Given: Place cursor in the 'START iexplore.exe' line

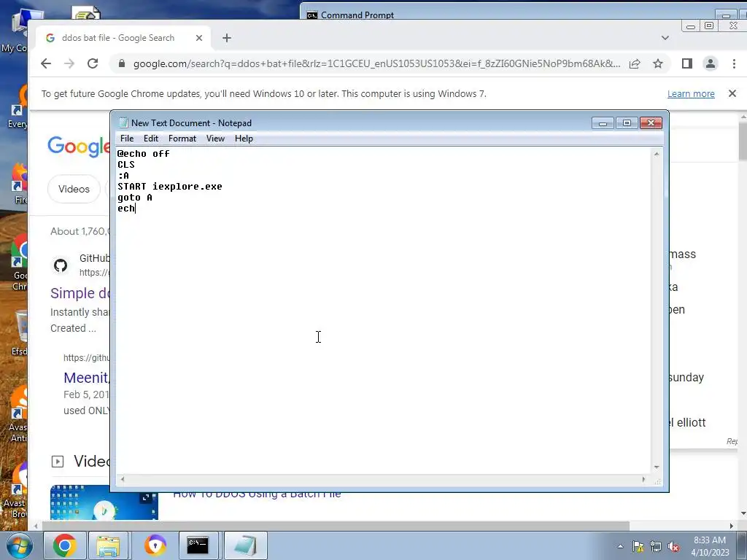Looking at the screenshot, I should pyautogui.click(x=169, y=187).
